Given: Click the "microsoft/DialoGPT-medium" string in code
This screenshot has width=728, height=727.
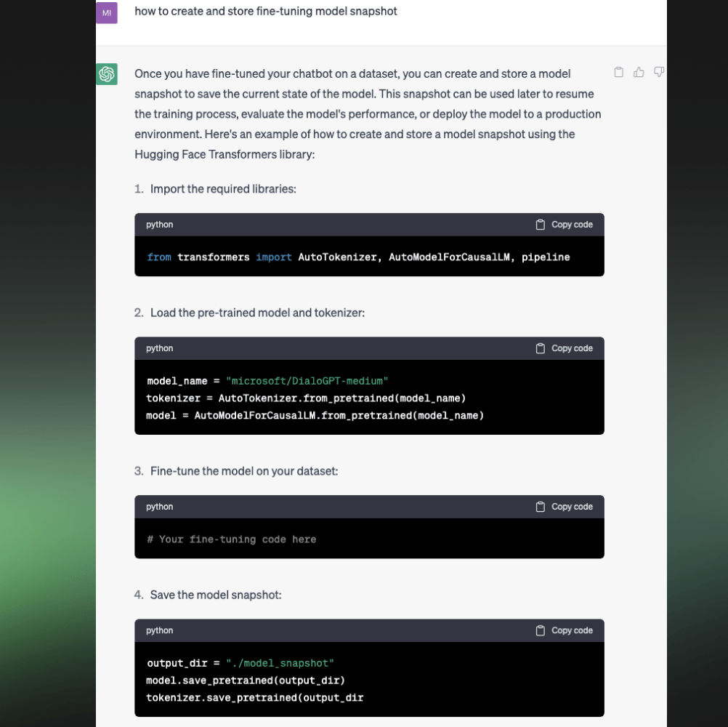Looking at the screenshot, I should 307,381.
